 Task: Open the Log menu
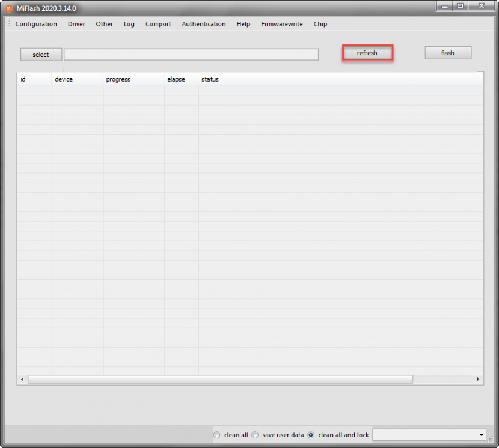(x=129, y=24)
